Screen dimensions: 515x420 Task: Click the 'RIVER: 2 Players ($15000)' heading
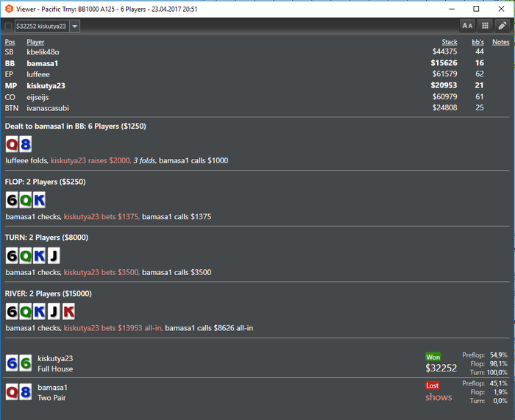[49, 293]
